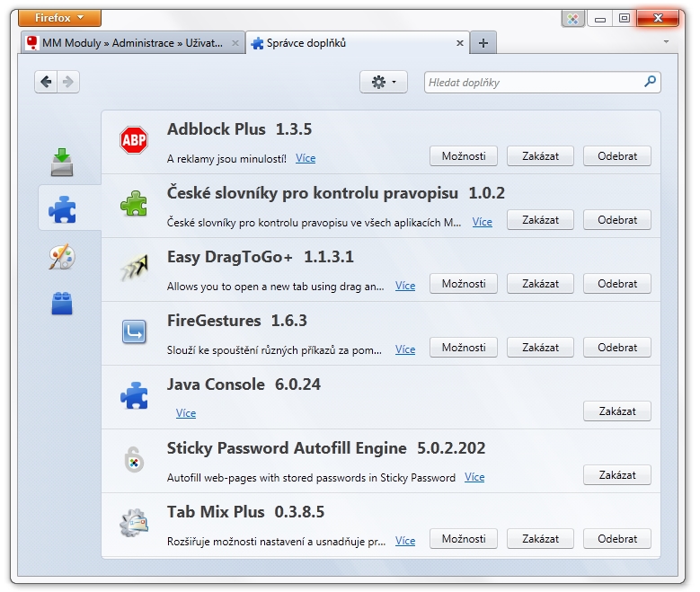Follow the Více link for Adblock Plus

coord(306,158)
